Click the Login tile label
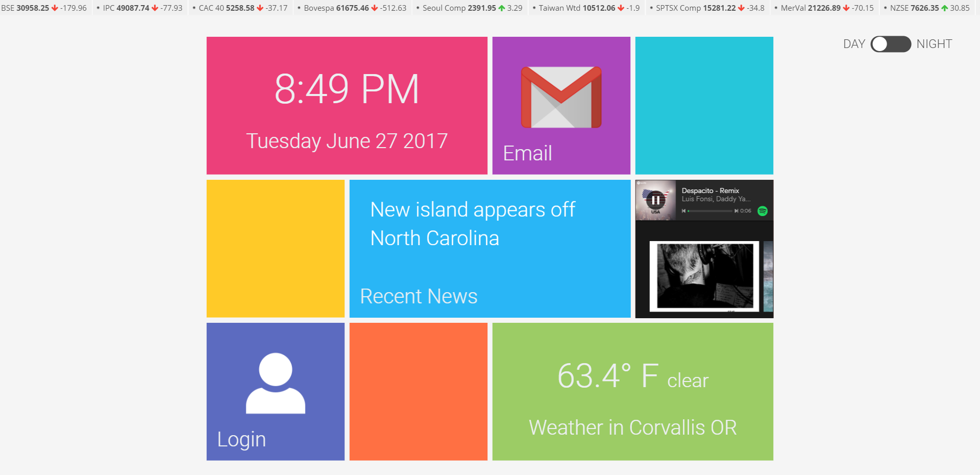This screenshot has height=475, width=980. pos(241,440)
